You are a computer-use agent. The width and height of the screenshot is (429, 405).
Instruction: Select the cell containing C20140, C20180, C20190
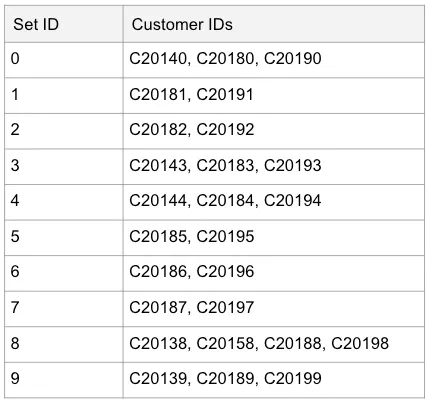coord(274,60)
